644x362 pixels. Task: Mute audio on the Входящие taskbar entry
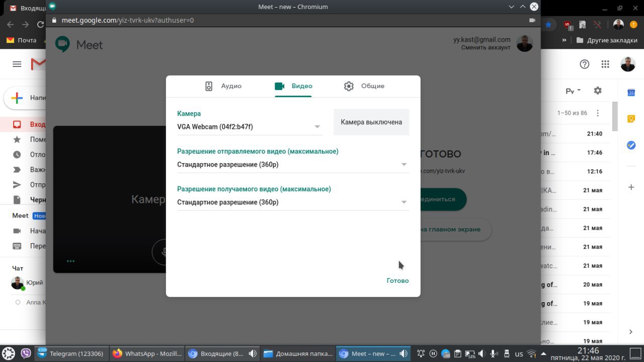[253, 353]
